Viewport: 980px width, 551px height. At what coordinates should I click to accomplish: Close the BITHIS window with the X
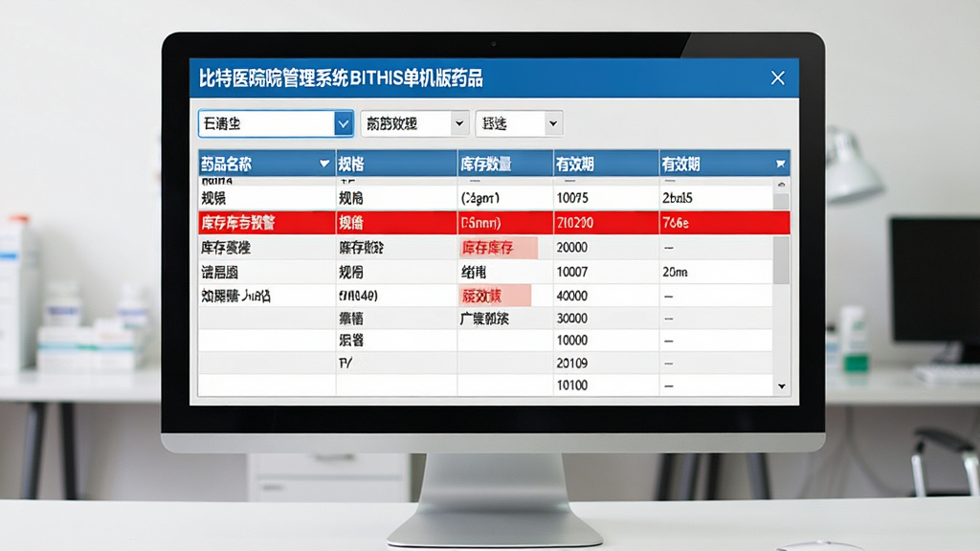coord(777,78)
